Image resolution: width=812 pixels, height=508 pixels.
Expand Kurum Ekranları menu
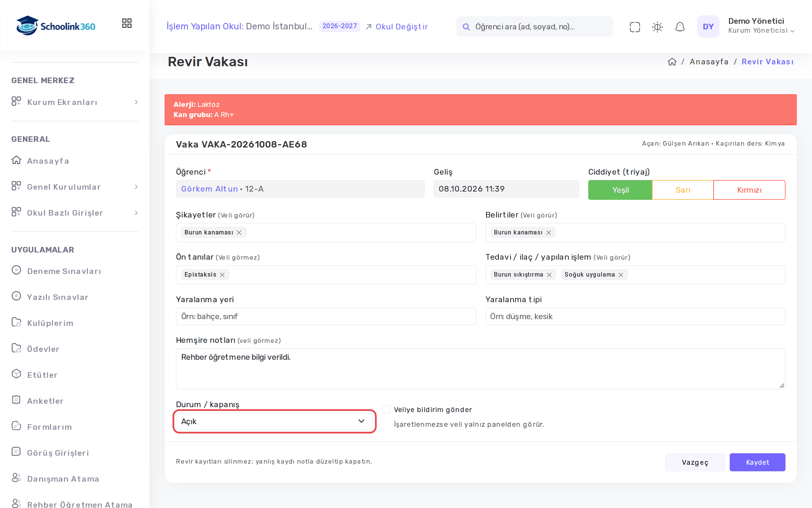click(x=75, y=102)
